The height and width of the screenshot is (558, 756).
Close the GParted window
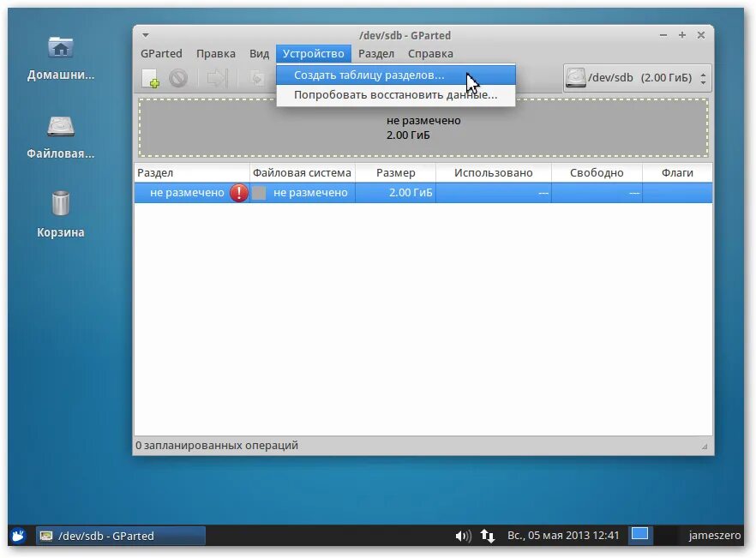[701, 35]
